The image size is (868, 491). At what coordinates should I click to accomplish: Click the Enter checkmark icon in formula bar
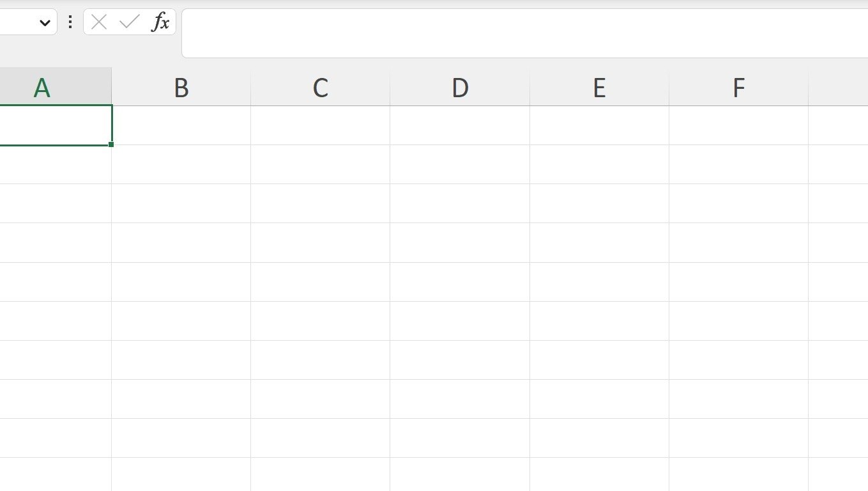130,22
